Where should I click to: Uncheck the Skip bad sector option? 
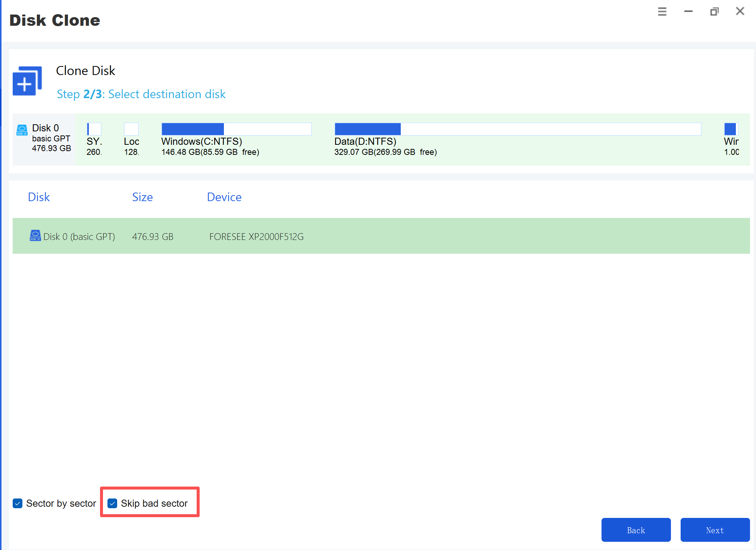(x=113, y=503)
